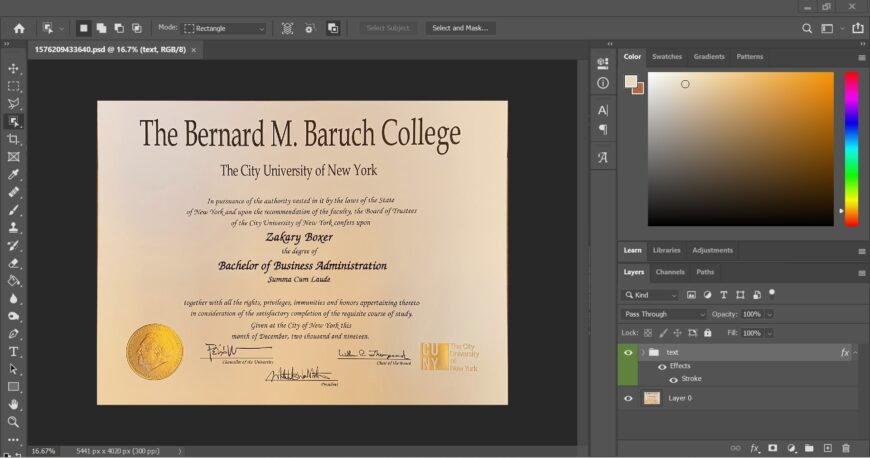Select the Eyedropper tool
Screen dimensions: 870x458
click(x=13, y=175)
